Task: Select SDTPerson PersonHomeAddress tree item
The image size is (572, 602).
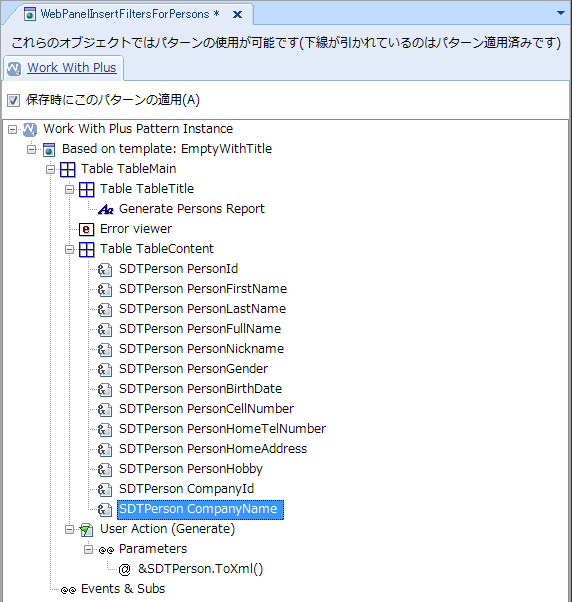Action: [213, 449]
